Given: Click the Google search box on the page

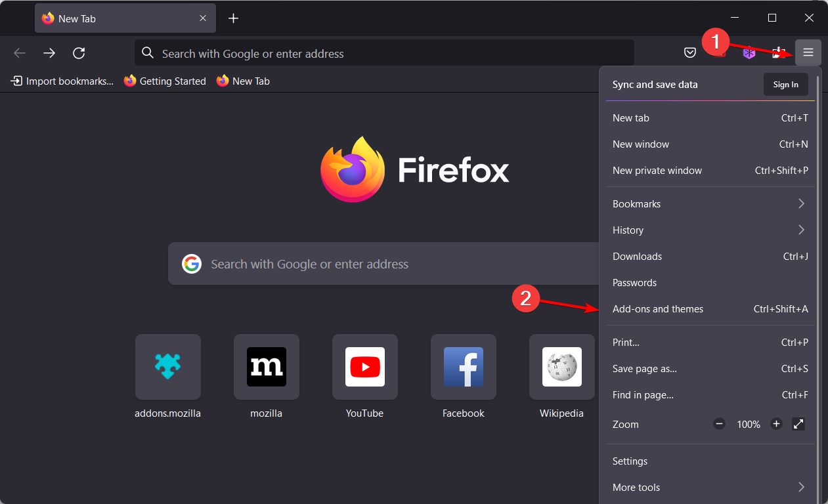Looking at the screenshot, I should 384,264.
